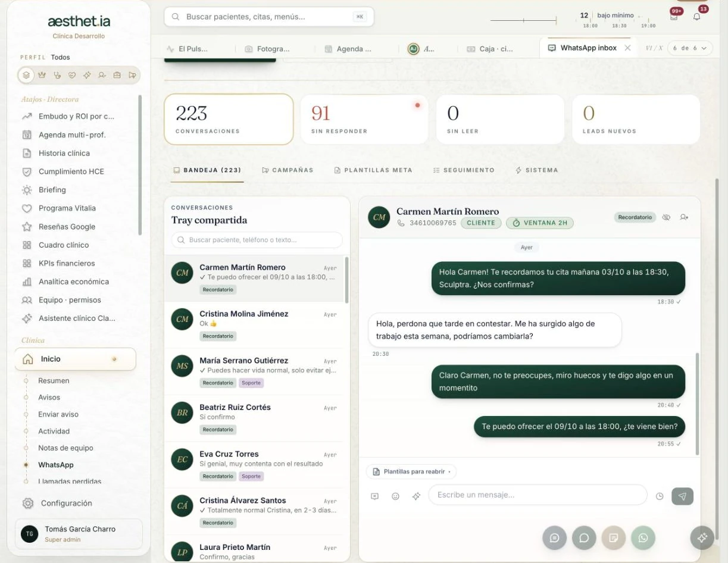Open the 'Plantillas Meta' tab

point(373,170)
